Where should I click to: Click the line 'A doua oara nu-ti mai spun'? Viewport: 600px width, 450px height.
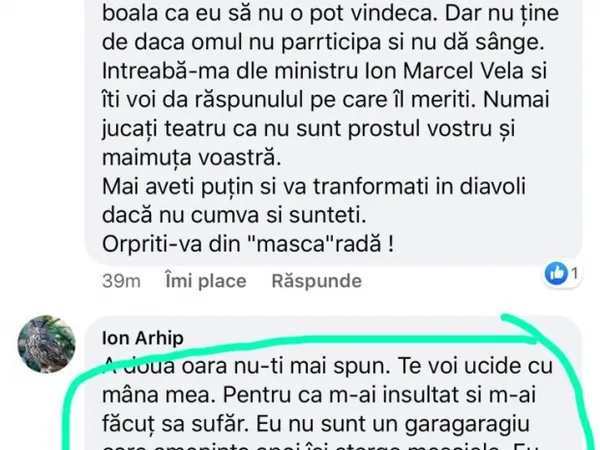click(x=327, y=366)
